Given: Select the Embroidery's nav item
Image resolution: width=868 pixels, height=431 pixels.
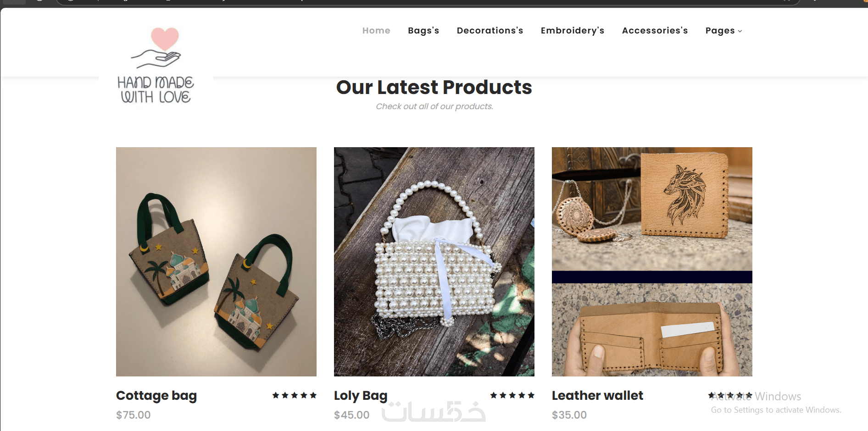Looking at the screenshot, I should 573,31.
